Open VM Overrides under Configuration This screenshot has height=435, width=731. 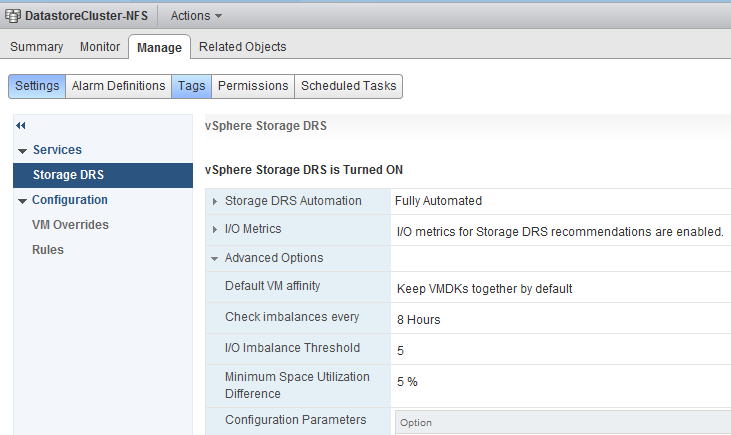(70, 225)
